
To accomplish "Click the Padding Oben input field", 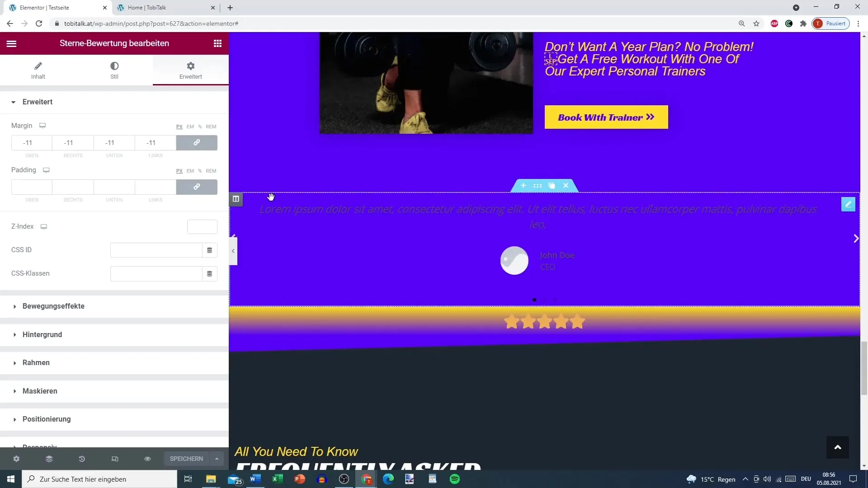I will pyautogui.click(x=32, y=187).
